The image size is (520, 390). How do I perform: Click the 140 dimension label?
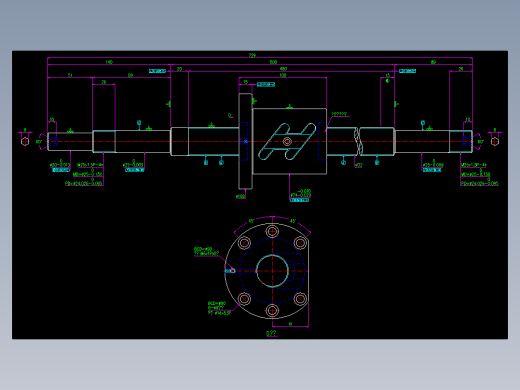point(109,62)
